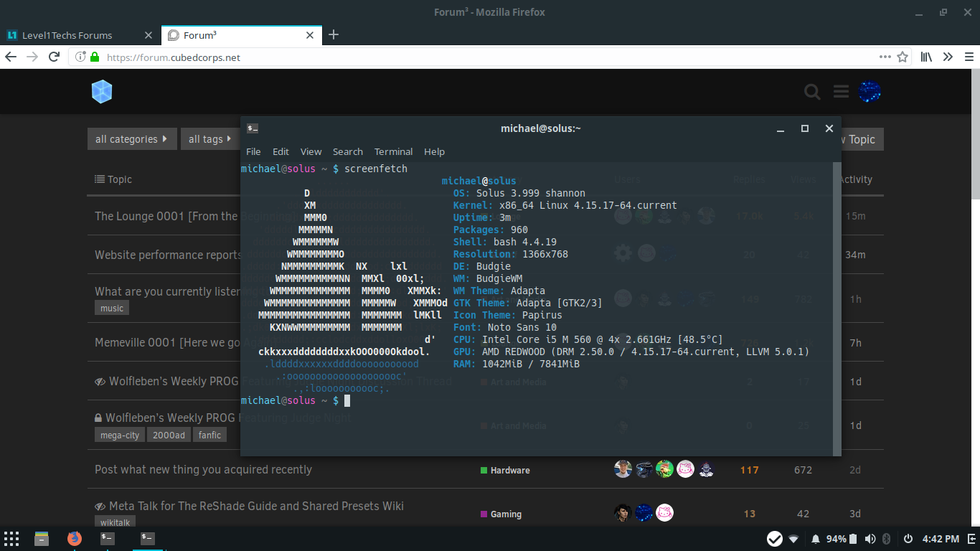Click the Firefox page vertical scrollbar

pyautogui.click(x=974, y=133)
